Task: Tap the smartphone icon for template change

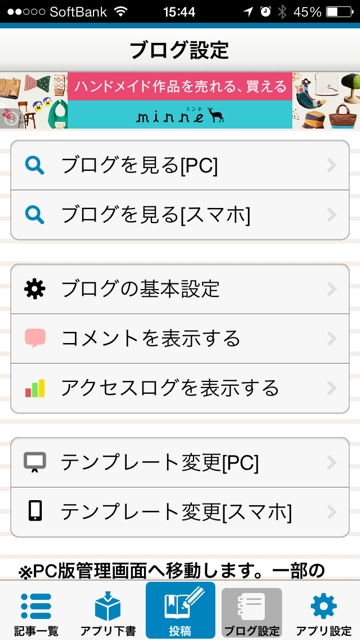Action: click(x=35, y=511)
